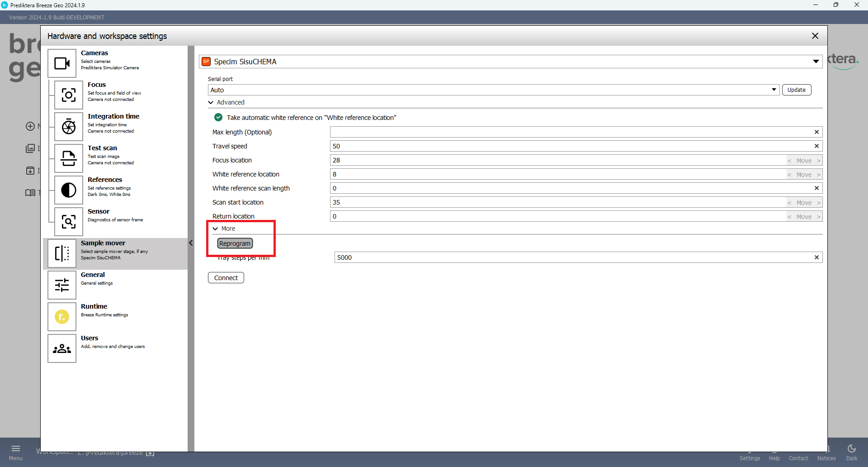
Task: Open General settings sliders icon
Action: [x=62, y=285]
